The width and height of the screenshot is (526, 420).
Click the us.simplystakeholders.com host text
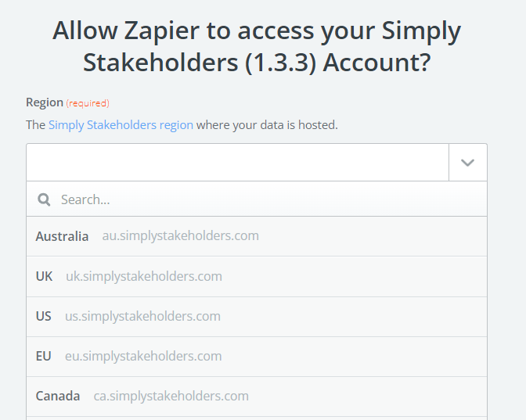142,316
